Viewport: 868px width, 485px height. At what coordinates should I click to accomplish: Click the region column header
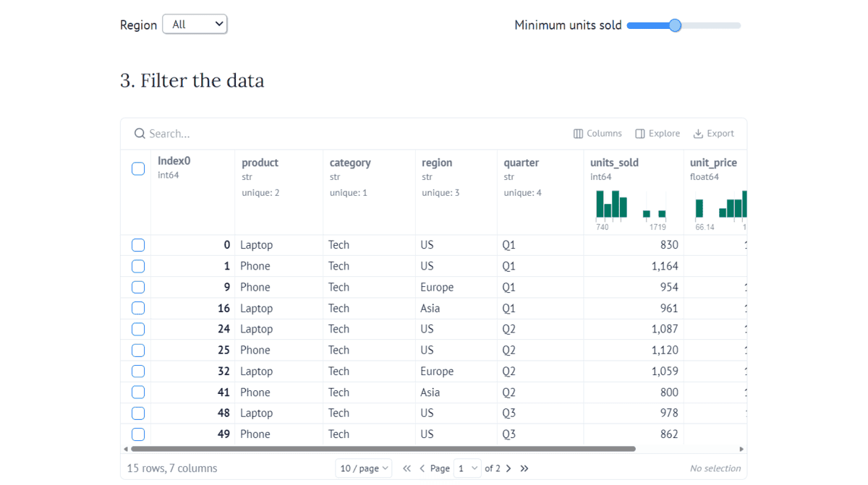pos(437,163)
